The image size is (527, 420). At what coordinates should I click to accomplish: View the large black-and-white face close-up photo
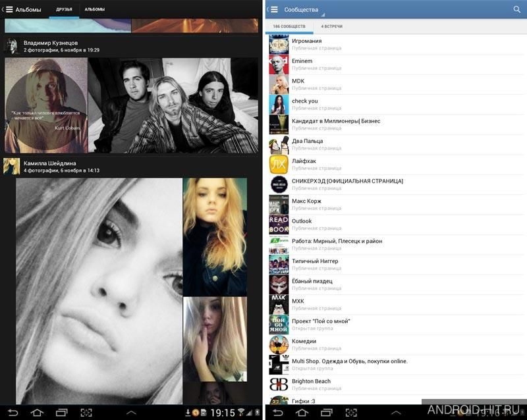99,291
